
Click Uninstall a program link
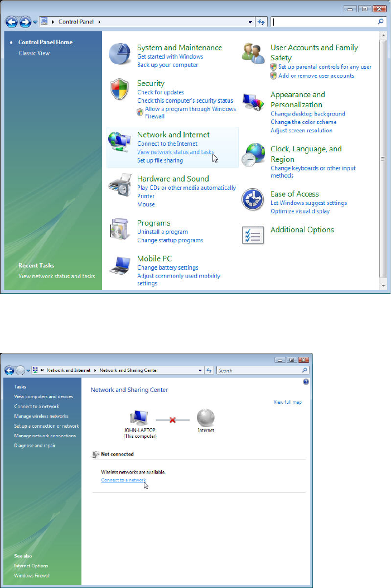click(162, 232)
